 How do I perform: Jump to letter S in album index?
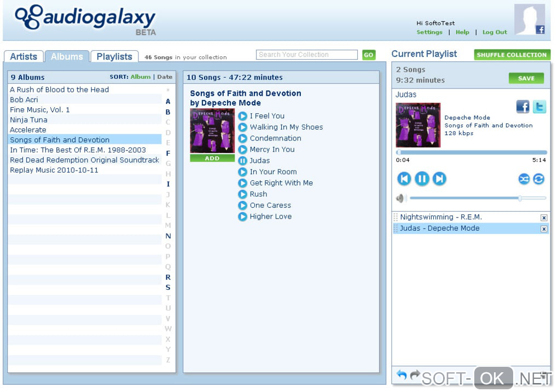[168, 288]
